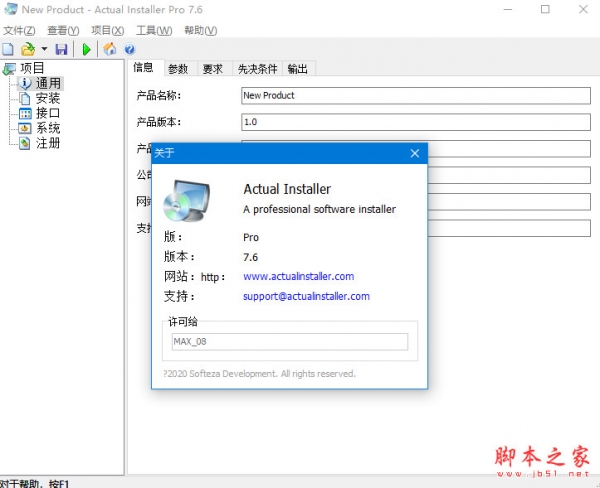Open the Home page toolbar icon
The height and width of the screenshot is (488, 600).
[x=110, y=49]
